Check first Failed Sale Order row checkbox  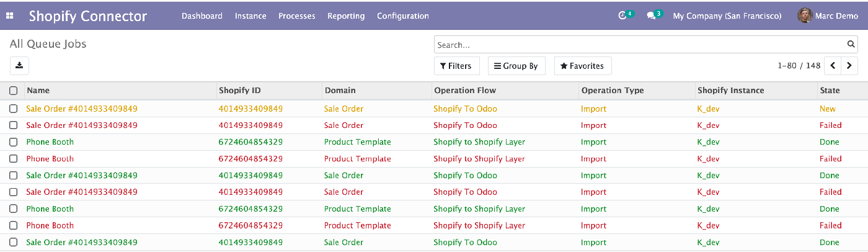click(13, 125)
